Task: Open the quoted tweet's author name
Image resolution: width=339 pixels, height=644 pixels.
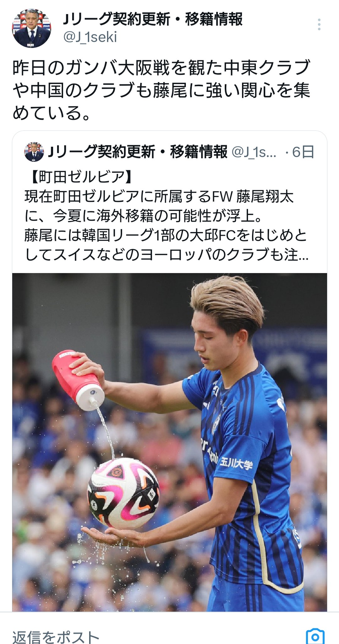Action: click(x=138, y=152)
